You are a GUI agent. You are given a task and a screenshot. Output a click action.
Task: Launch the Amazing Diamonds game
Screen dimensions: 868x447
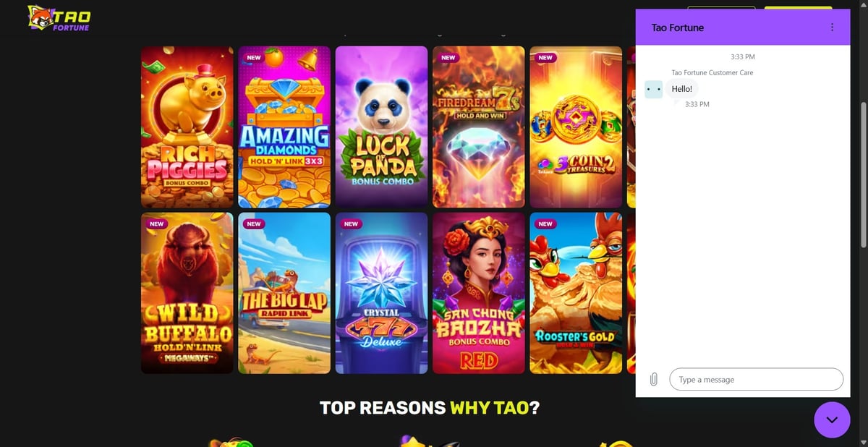click(x=284, y=127)
